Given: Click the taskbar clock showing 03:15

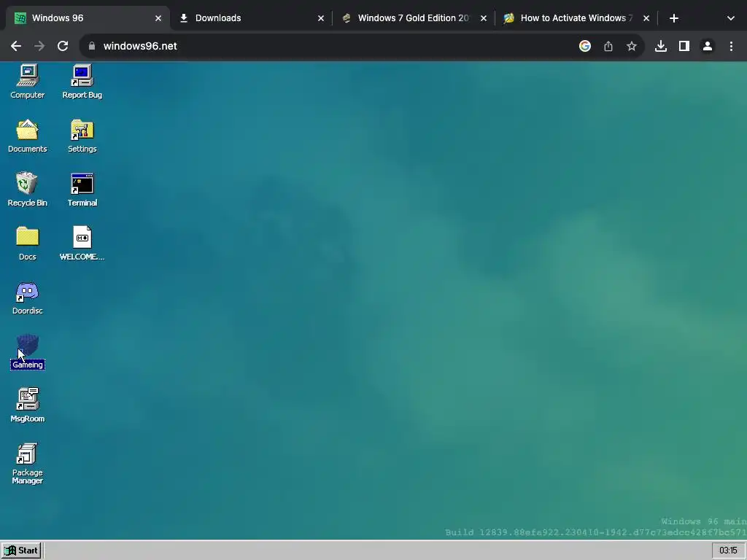Looking at the screenshot, I should (728, 551).
